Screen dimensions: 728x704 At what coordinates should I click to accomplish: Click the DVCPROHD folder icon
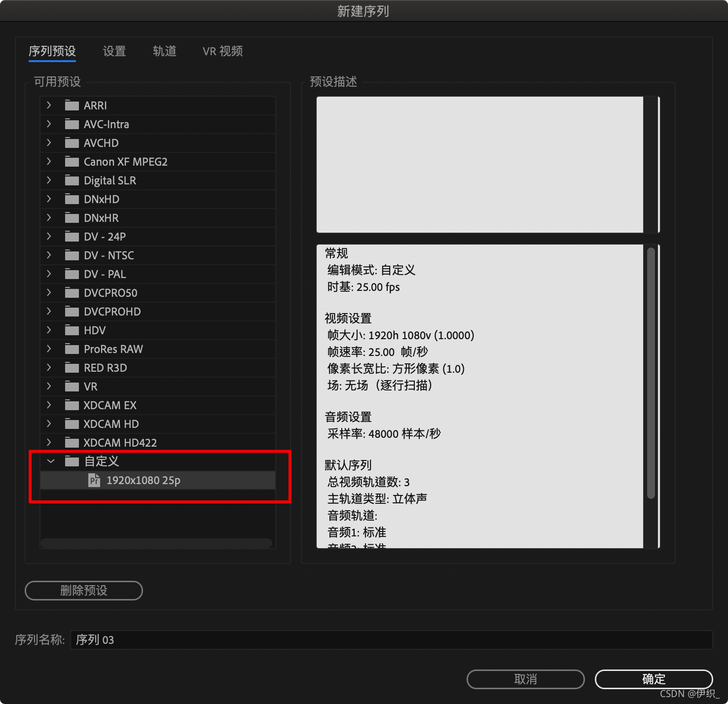point(72,312)
